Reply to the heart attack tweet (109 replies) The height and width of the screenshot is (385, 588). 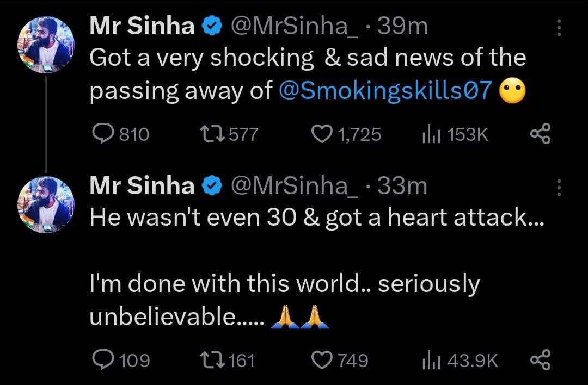coord(102,360)
